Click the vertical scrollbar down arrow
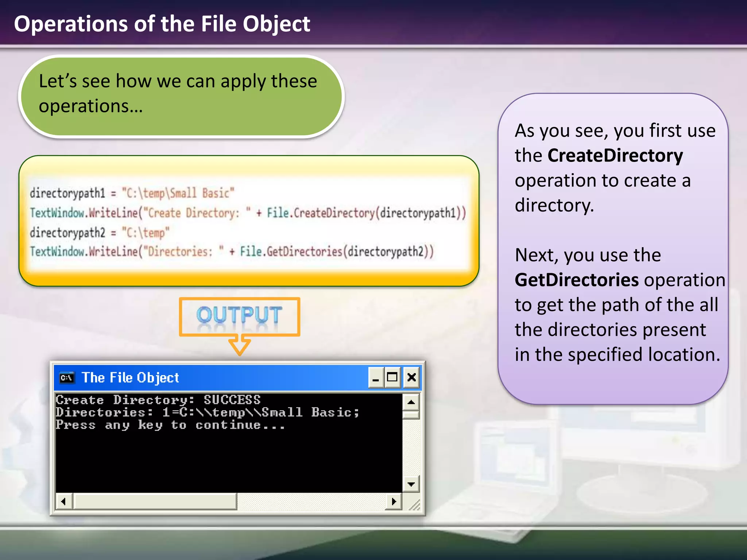Viewport: 747px width, 560px height. [411, 484]
